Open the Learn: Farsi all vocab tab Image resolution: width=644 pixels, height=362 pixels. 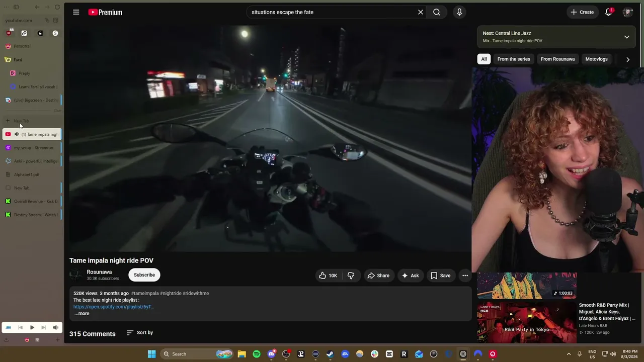[33, 87]
